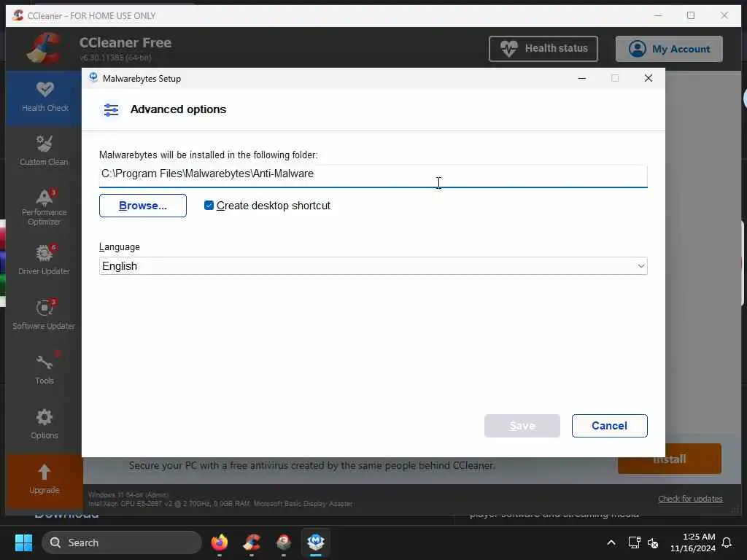This screenshot has height=560, width=747.
Task: Open Firefox from the taskbar
Action: point(220,542)
